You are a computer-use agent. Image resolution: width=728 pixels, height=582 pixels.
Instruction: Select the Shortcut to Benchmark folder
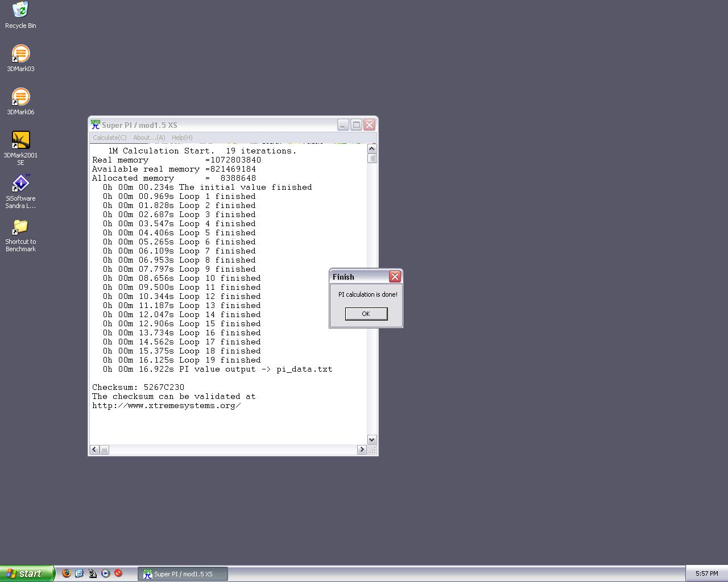(20, 235)
